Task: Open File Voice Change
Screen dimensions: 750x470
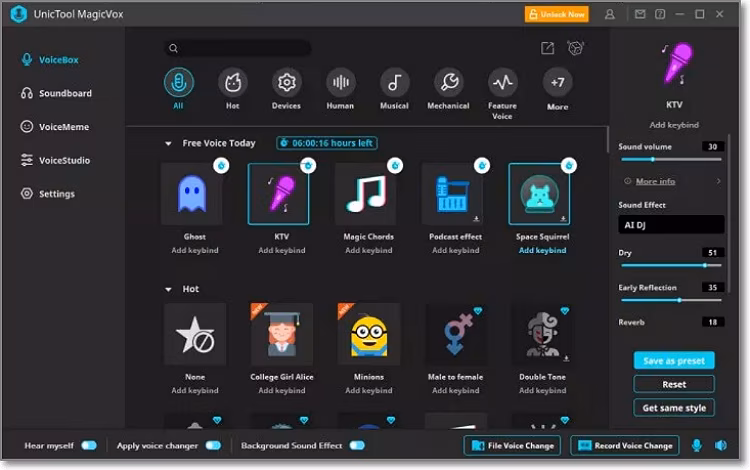Action: point(512,446)
